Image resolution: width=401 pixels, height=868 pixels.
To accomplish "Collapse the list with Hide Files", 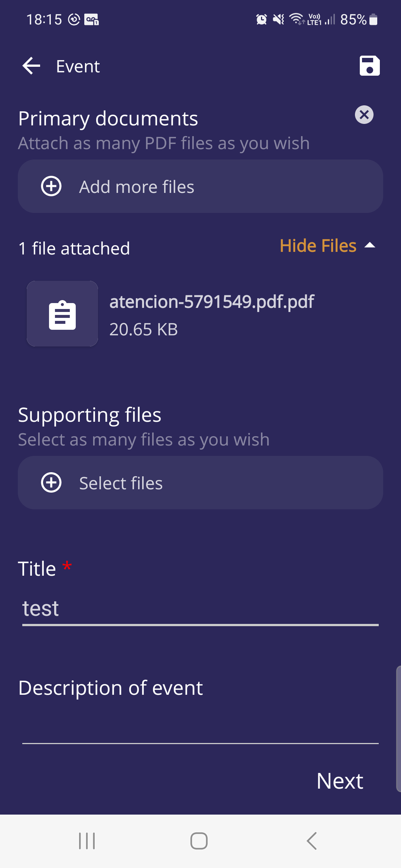I will 318,246.
